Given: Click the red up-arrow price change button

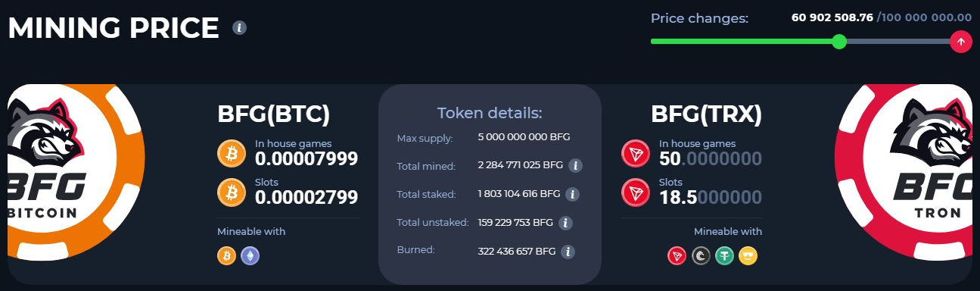Looking at the screenshot, I should (x=960, y=42).
